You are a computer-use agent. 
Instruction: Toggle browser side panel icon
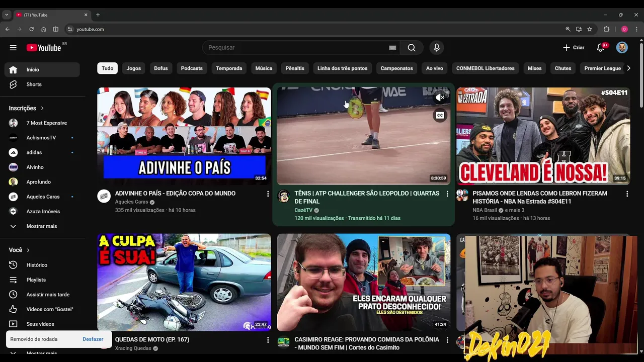(55, 29)
